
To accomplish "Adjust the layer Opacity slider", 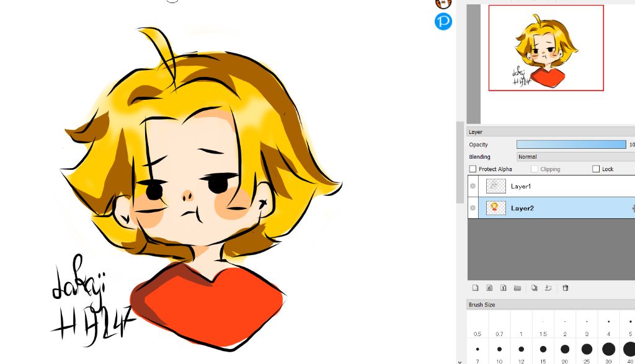I will point(571,144).
